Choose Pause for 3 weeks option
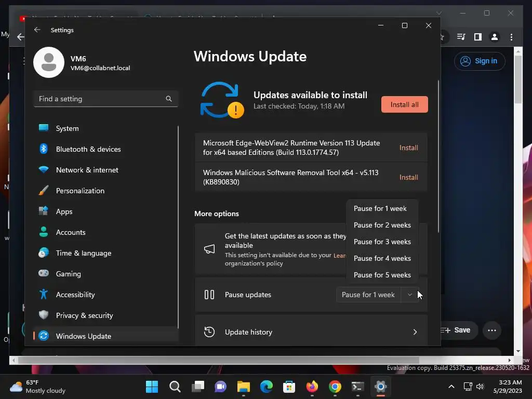Image resolution: width=532 pixels, height=399 pixels. tap(382, 242)
